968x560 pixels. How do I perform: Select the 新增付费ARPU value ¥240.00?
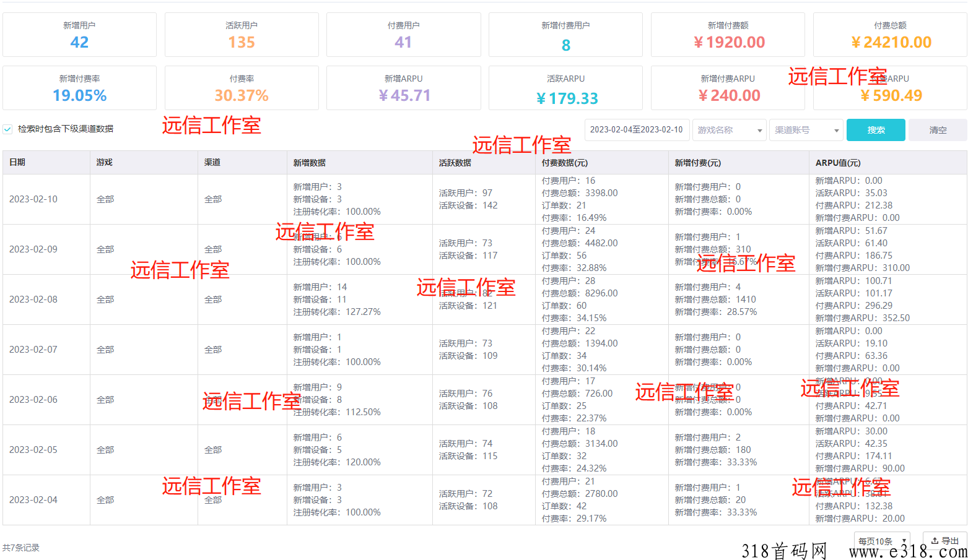729,95
